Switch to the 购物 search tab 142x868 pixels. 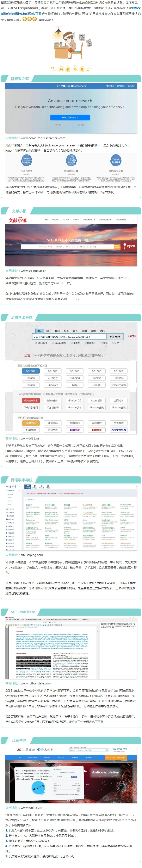tap(93, 331)
